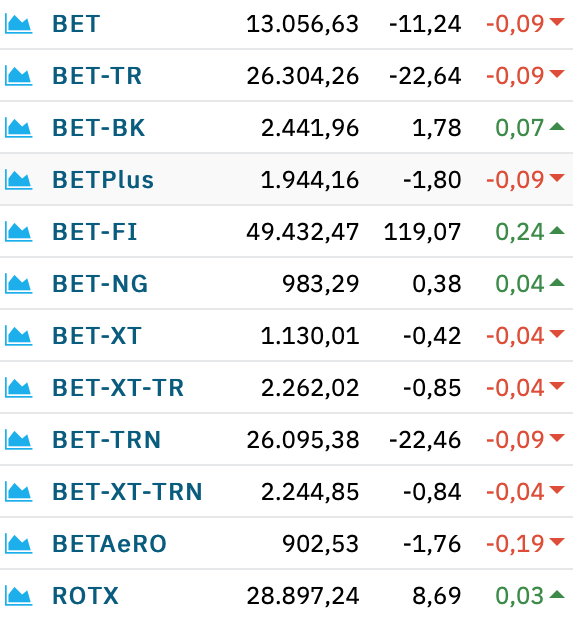Viewport: 588px width, 618px height.
Task: Go to the BET-BK index page
Action: tap(99, 128)
